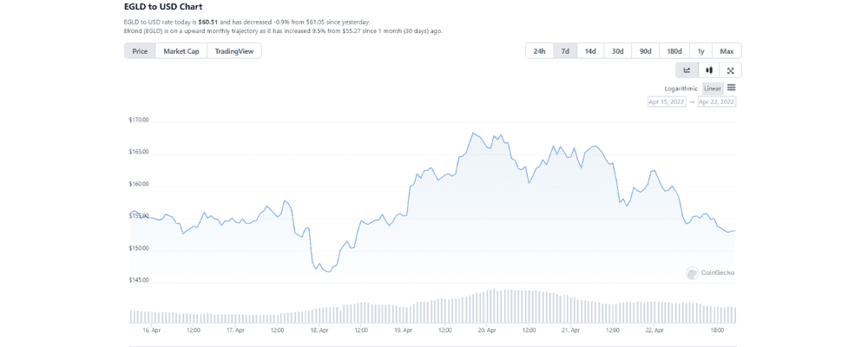Show the 1y price range
868x347 pixels.
700,51
